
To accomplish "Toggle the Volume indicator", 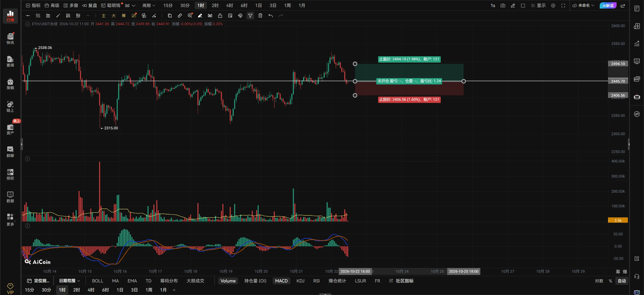I will tap(228, 281).
